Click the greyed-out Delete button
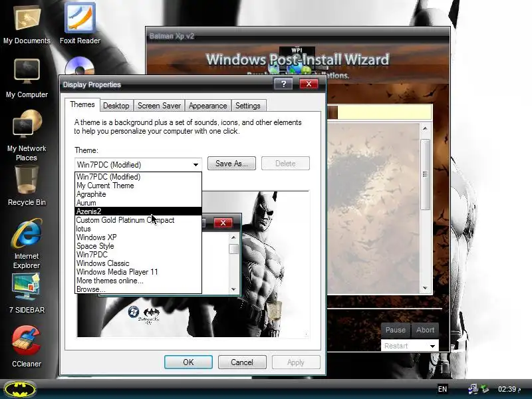The height and width of the screenshot is (399, 532). (285, 163)
